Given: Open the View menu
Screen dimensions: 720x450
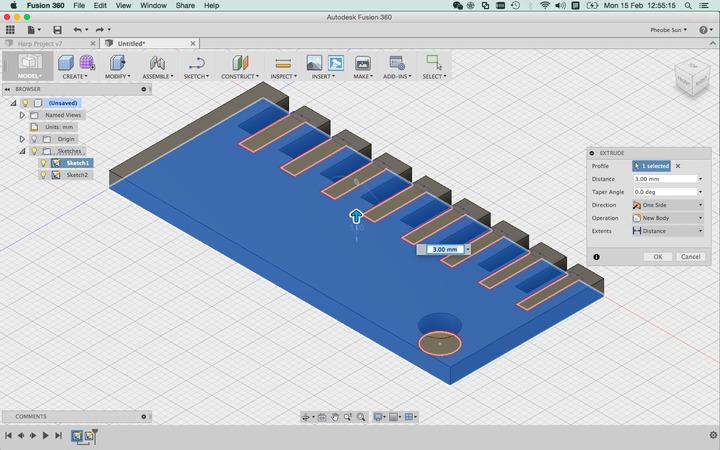Looking at the screenshot, I should point(123,6).
